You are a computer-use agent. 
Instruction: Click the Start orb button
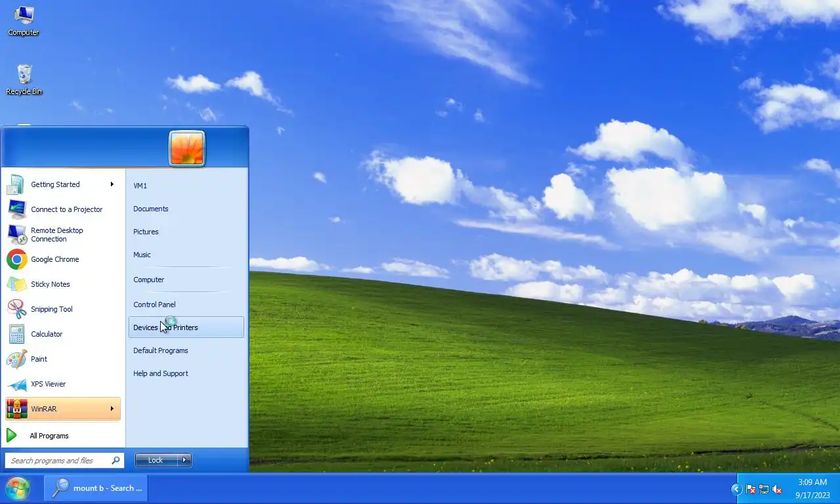17,488
